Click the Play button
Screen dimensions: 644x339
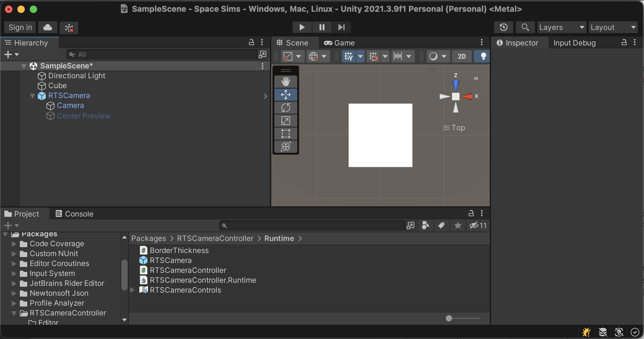302,27
